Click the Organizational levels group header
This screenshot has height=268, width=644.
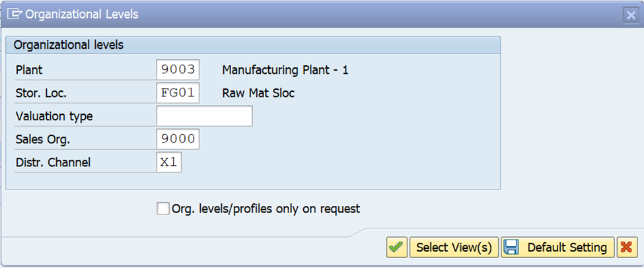[x=69, y=46]
